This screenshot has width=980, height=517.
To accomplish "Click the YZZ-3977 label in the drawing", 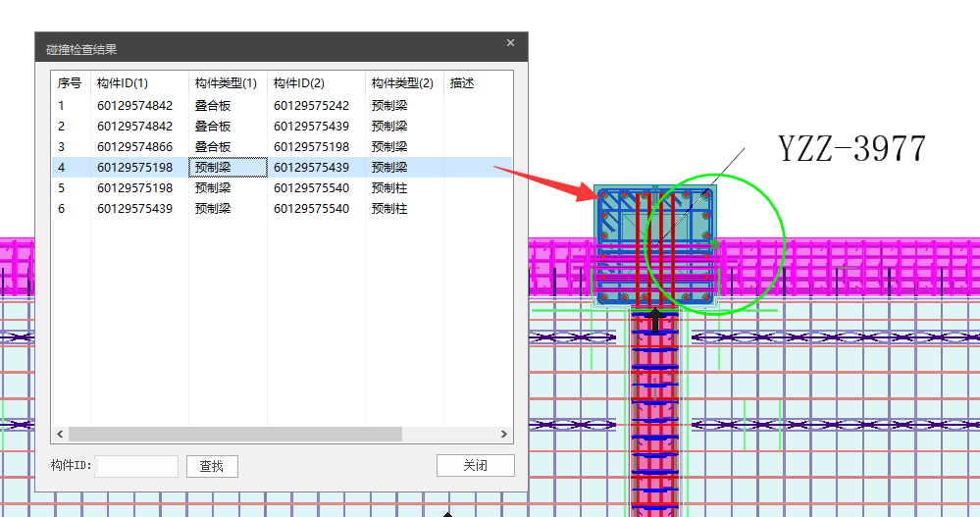I will coord(851,149).
